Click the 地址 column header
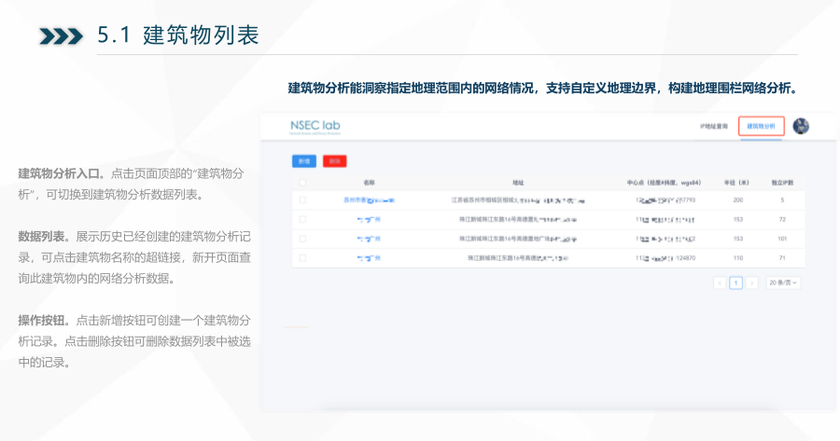 518,183
